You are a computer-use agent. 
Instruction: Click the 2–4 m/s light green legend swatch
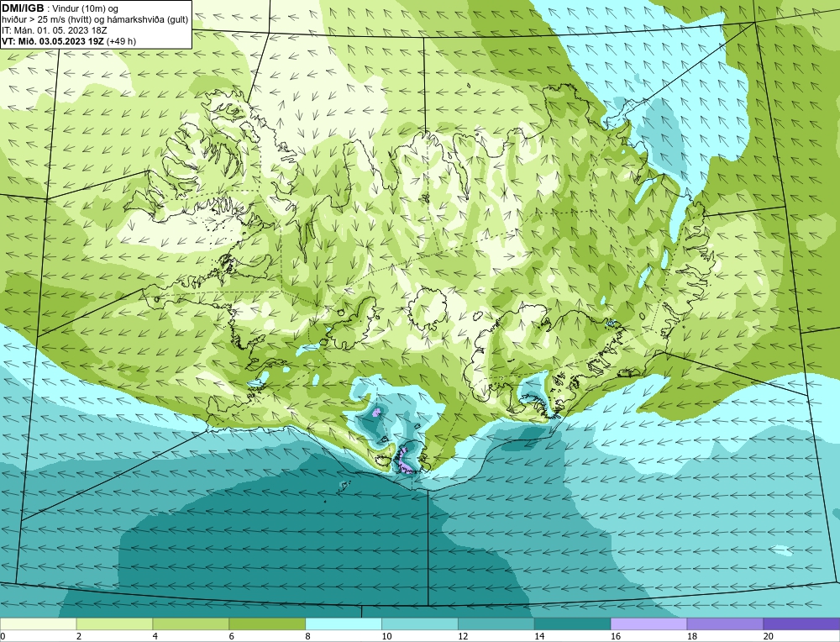[x=114, y=624]
